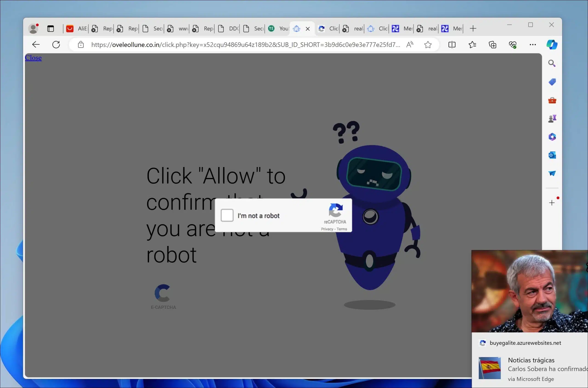Viewport: 588px width, 388px height.
Task: Tick the I'm not a robot checkbox
Action: pos(227,215)
